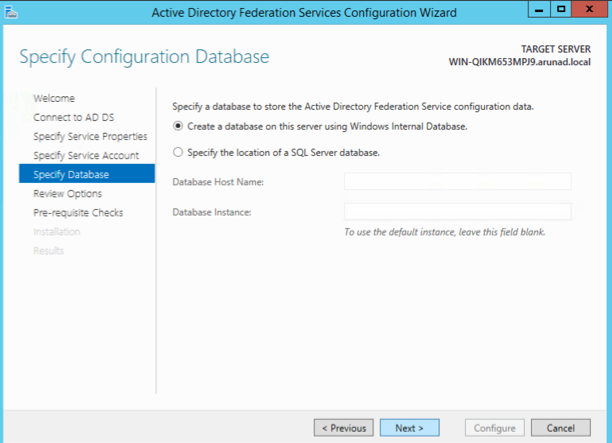Screen dimensions: 612x443
Task: Click the Previous button
Action: coord(343,428)
